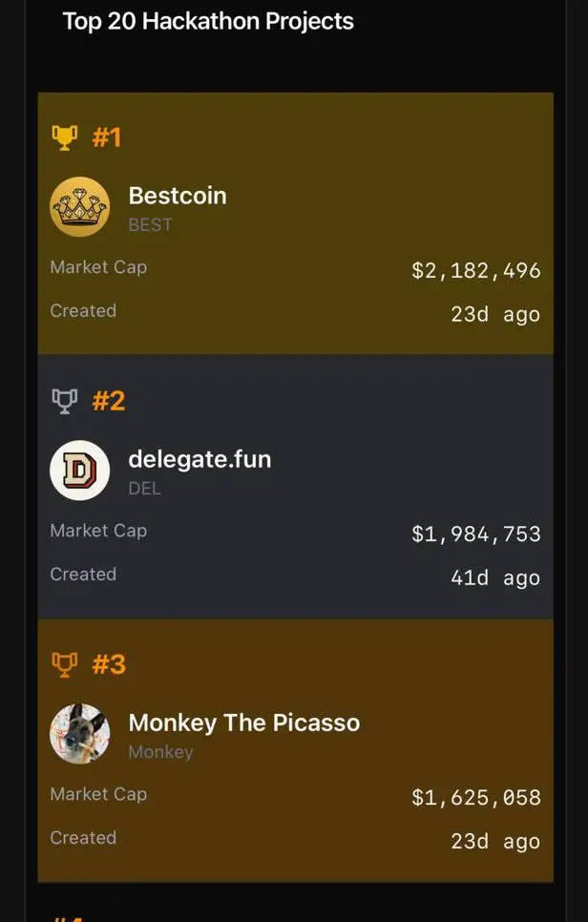Open the delegate.fun D logo

coord(79,471)
